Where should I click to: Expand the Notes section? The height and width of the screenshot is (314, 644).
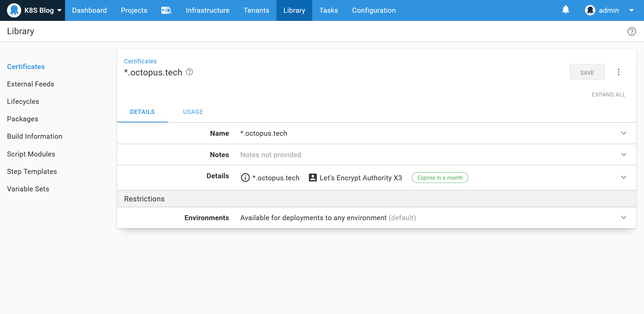tap(624, 154)
